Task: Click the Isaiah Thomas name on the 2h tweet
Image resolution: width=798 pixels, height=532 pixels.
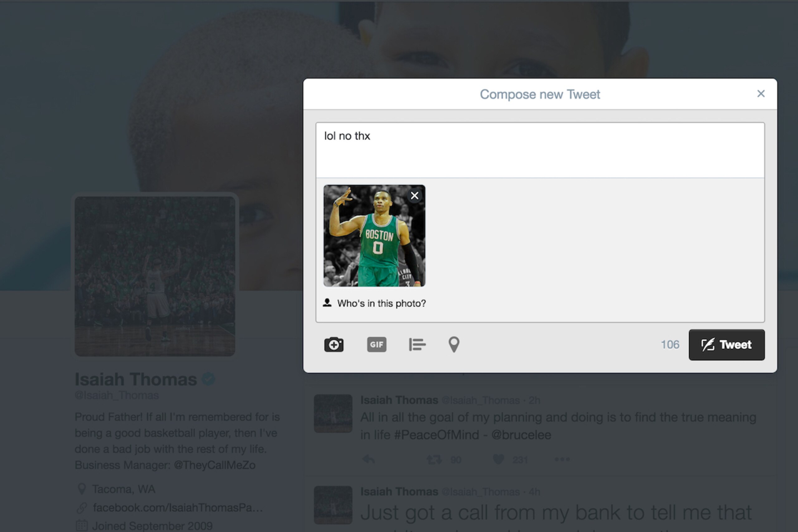Action: tap(399, 400)
